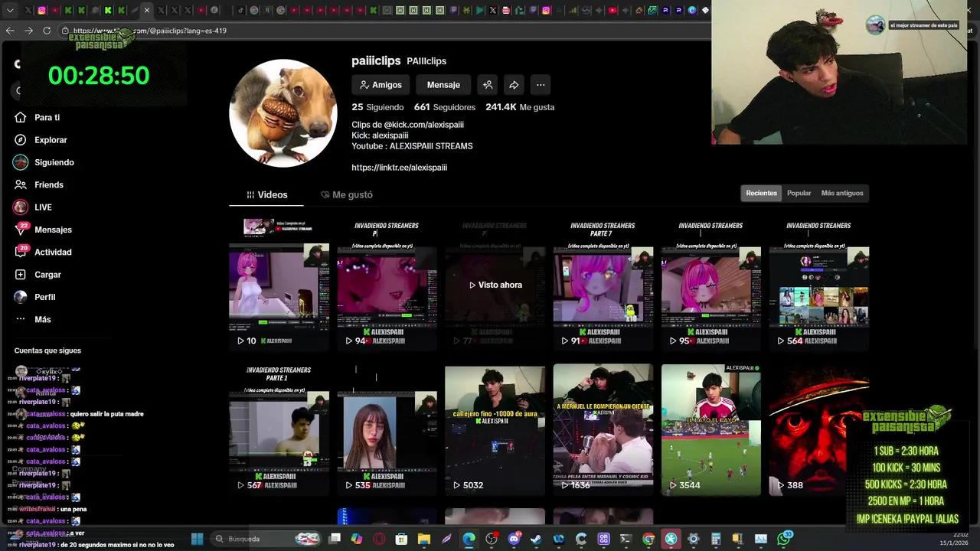Open Opera browser from the taskbar
This screenshot has width=980, height=551.
click(379, 539)
